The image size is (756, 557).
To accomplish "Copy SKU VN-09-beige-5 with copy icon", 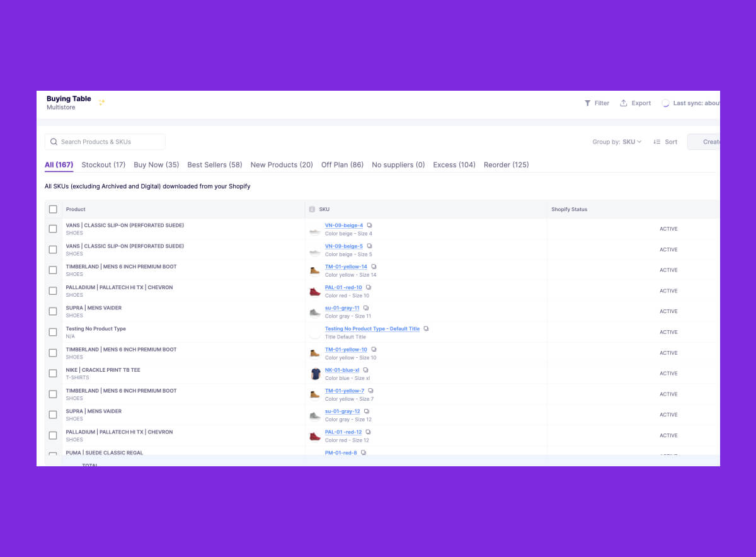I will tap(370, 246).
